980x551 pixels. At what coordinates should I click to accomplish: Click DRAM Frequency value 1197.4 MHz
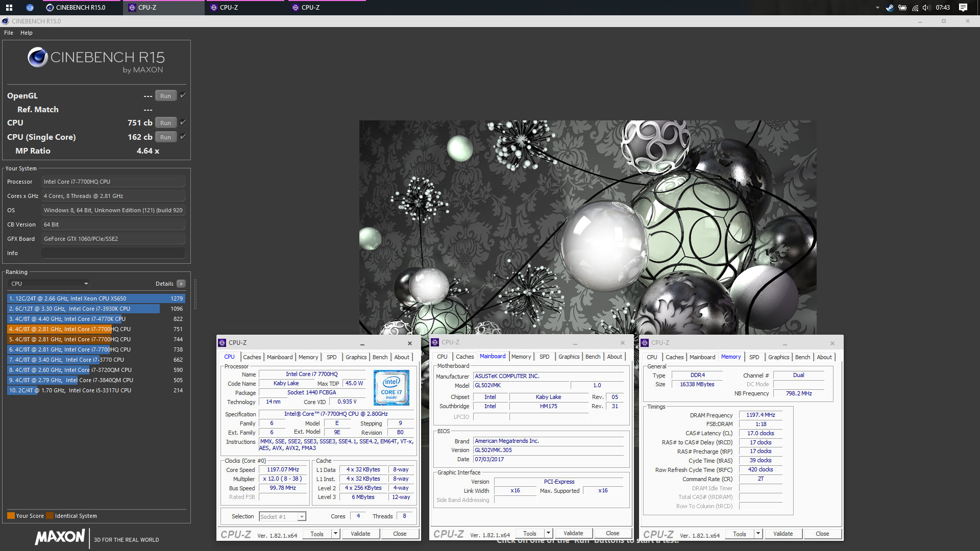[x=761, y=415]
